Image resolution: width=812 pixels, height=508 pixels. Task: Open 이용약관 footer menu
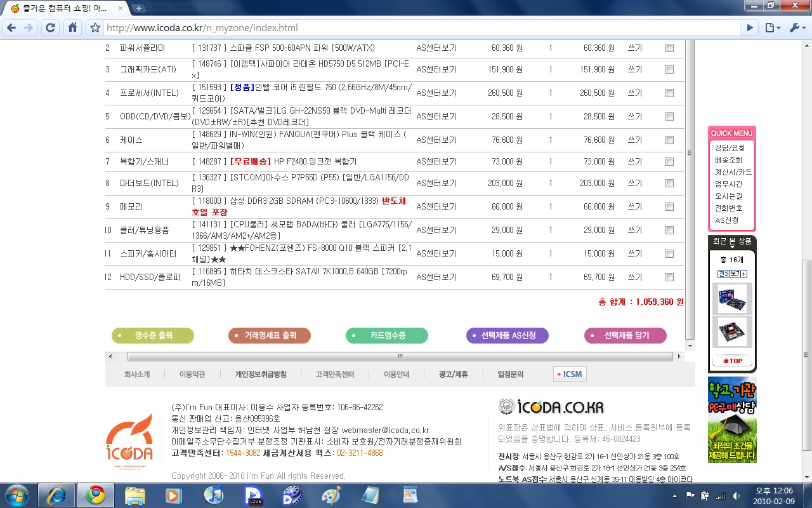(192, 375)
